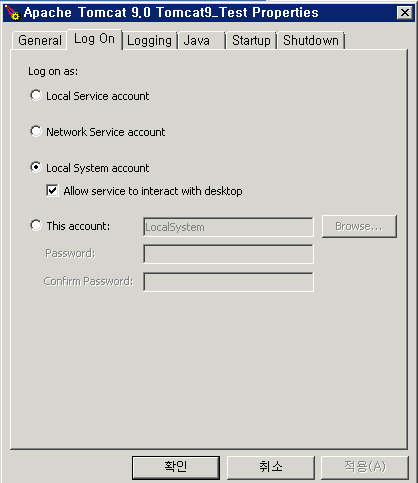Switch to the General tab
The width and height of the screenshot is (418, 483).
40,41
